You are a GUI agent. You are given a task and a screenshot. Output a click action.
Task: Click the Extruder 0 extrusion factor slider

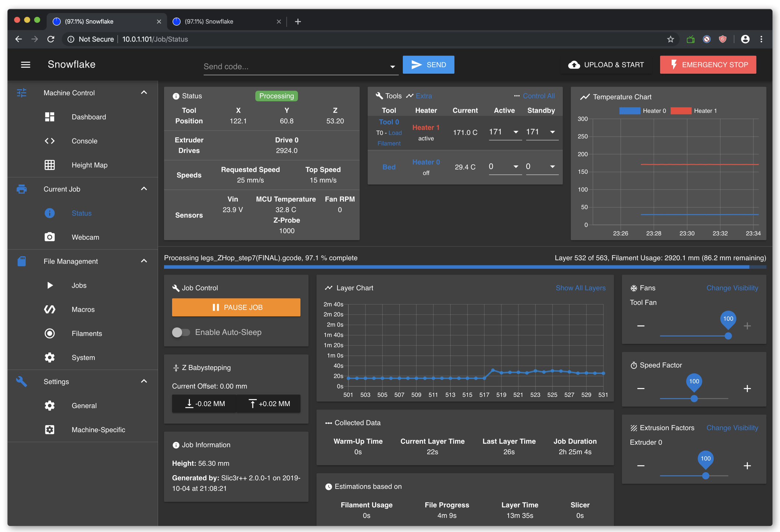click(705, 476)
